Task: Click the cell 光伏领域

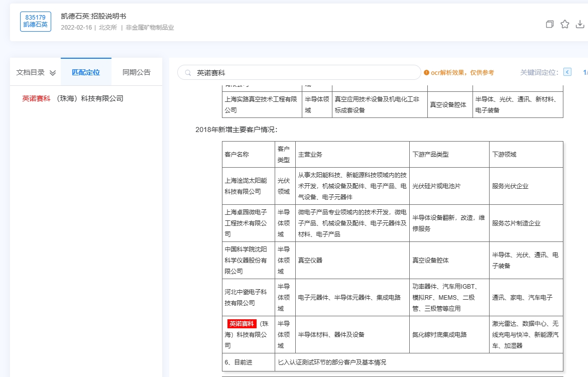Action: point(285,186)
